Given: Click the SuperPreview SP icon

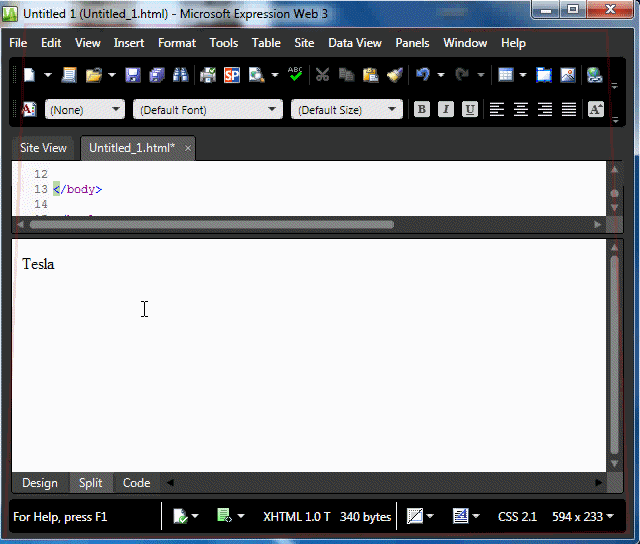Looking at the screenshot, I should (232, 75).
